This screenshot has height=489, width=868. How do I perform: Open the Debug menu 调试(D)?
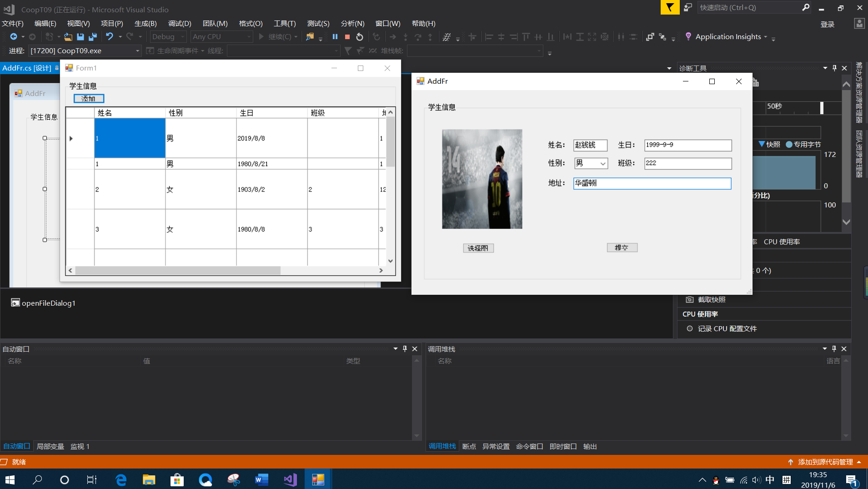click(x=180, y=24)
